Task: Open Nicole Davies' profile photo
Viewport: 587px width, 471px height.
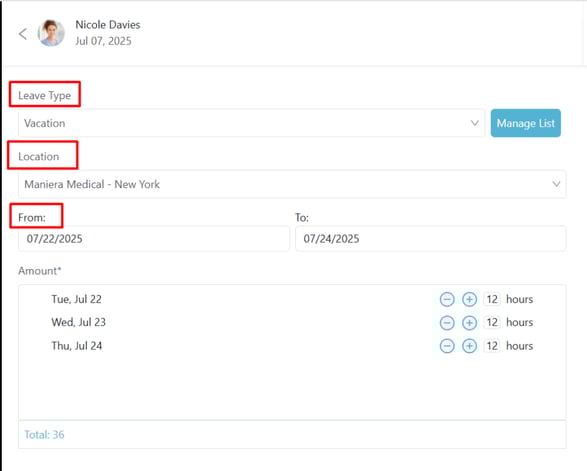Action: [51, 33]
